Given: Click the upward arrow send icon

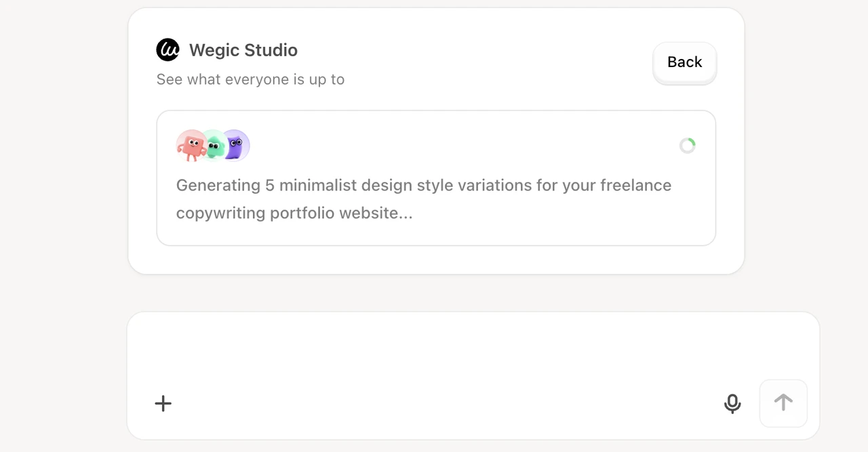Looking at the screenshot, I should click(x=783, y=403).
